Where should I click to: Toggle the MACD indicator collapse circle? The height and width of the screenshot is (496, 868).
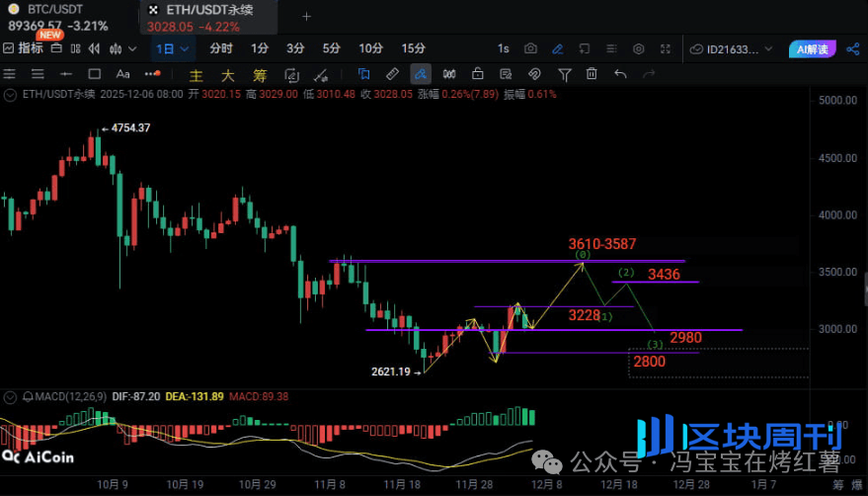click(x=10, y=397)
